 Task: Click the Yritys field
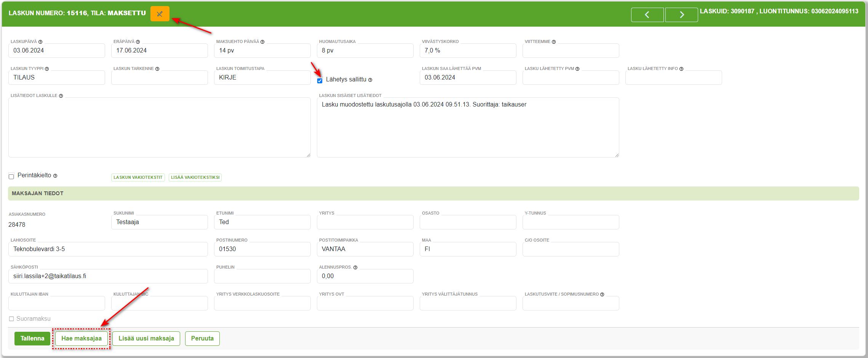(365, 222)
